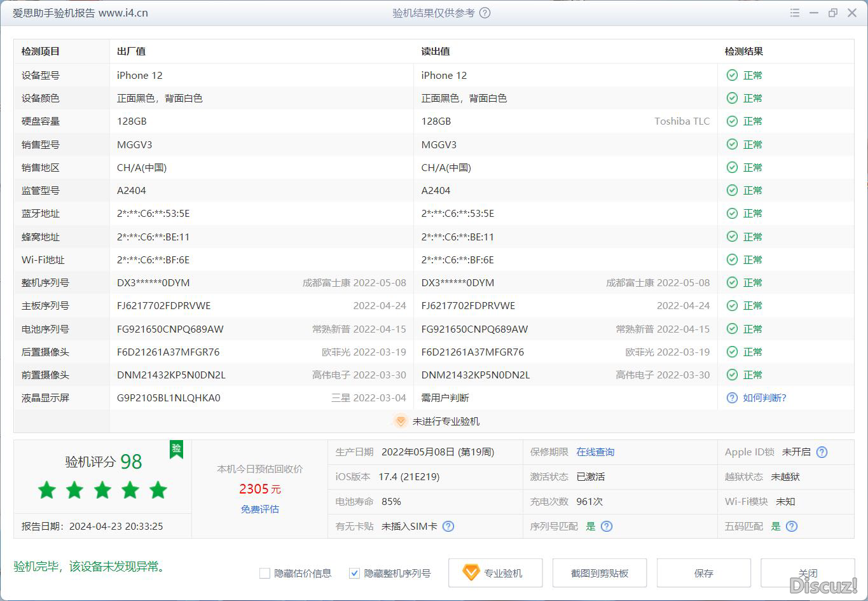Select the 出厂值 serial FJ6217702FDPRVWE
The image size is (868, 601).
point(163,305)
